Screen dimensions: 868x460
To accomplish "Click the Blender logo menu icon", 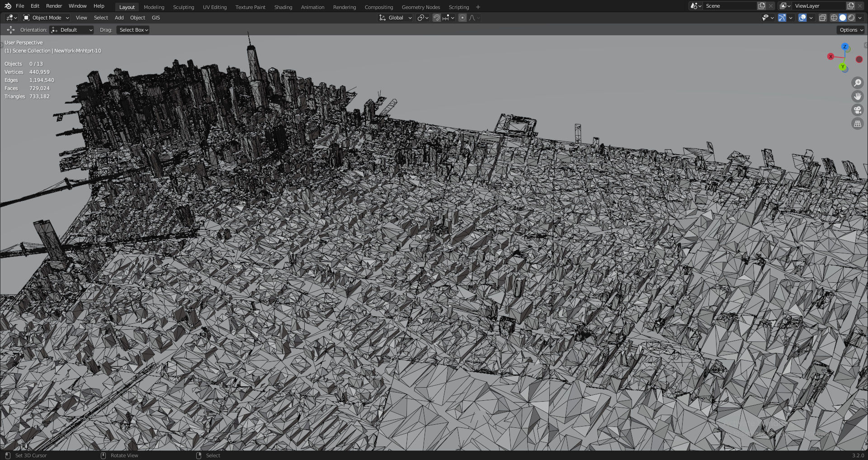I will (x=8, y=6).
